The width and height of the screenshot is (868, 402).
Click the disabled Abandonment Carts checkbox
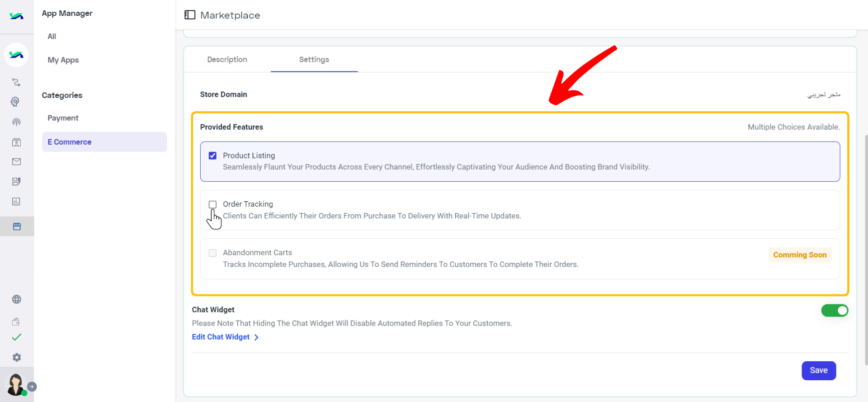click(x=212, y=253)
